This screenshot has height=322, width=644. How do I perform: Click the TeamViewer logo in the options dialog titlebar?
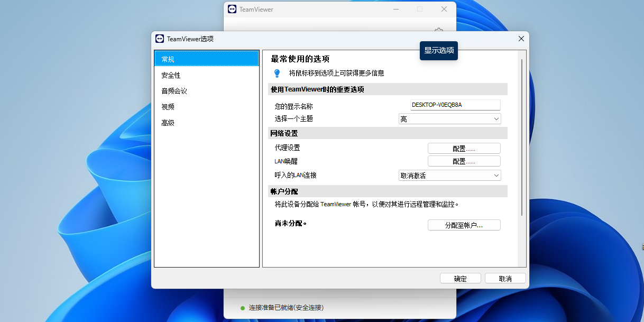click(160, 39)
